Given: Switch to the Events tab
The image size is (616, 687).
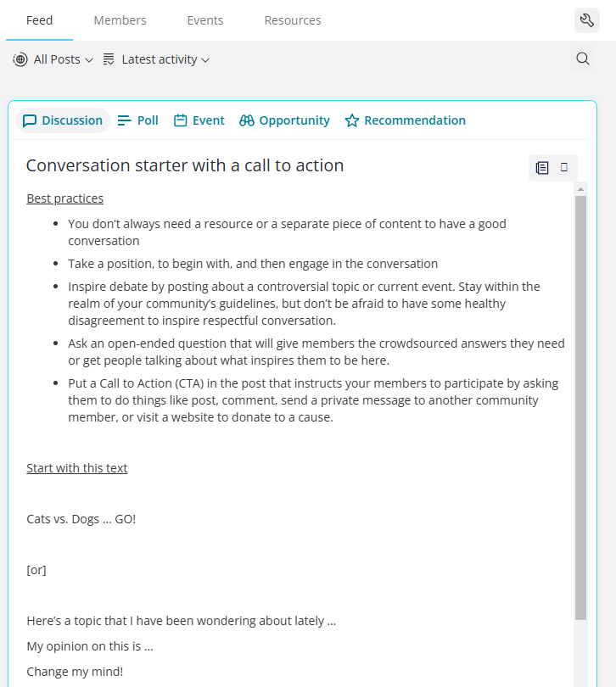Looking at the screenshot, I should 205,20.
